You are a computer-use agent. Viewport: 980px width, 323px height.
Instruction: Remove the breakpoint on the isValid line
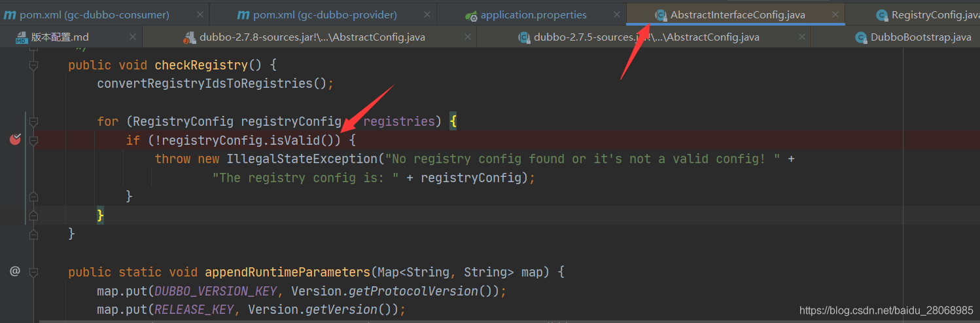click(x=16, y=139)
